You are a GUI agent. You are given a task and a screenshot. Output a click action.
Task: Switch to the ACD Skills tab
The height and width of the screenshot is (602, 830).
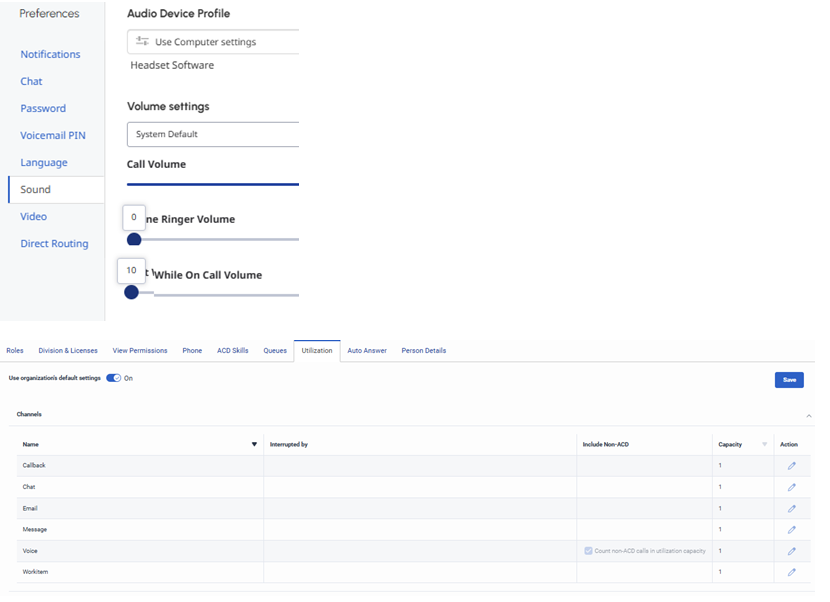[232, 351]
